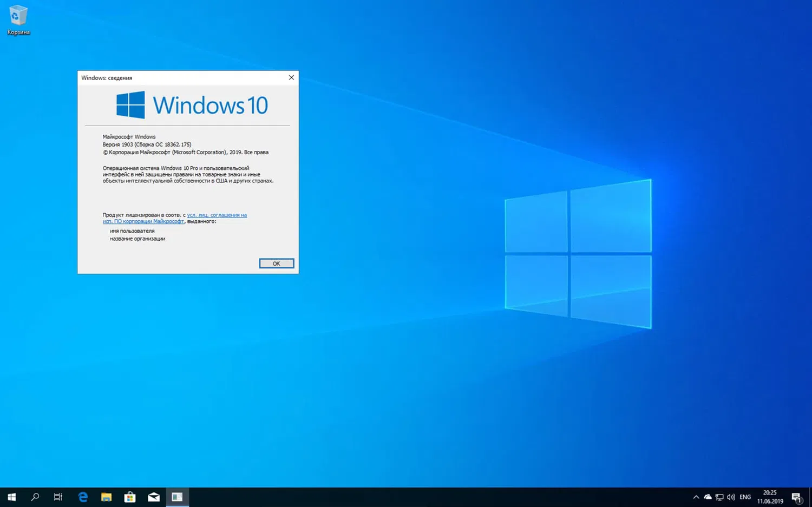812x507 pixels.
Task: Open the volume slider control
Action: coord(731,496)
